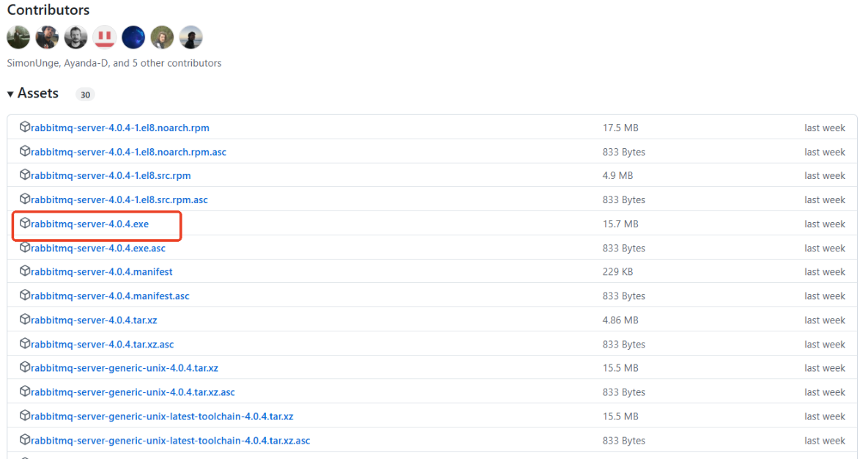Click 'last week' in the rabbitmq-server-4.0.4.exe row
This screenshot has height=459, width=868.
tap(825, 224)
